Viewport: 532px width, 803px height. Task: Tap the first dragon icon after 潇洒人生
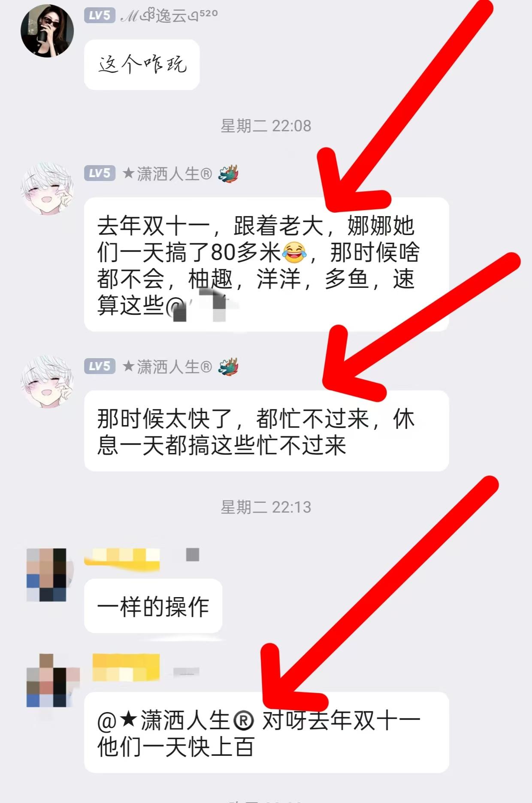click(x=228, y=174)
